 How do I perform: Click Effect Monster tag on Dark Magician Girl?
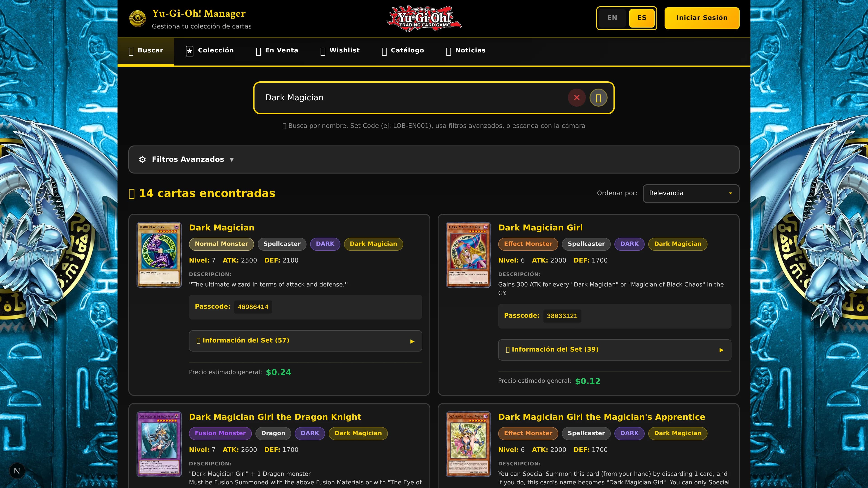(x=528, y=244)
